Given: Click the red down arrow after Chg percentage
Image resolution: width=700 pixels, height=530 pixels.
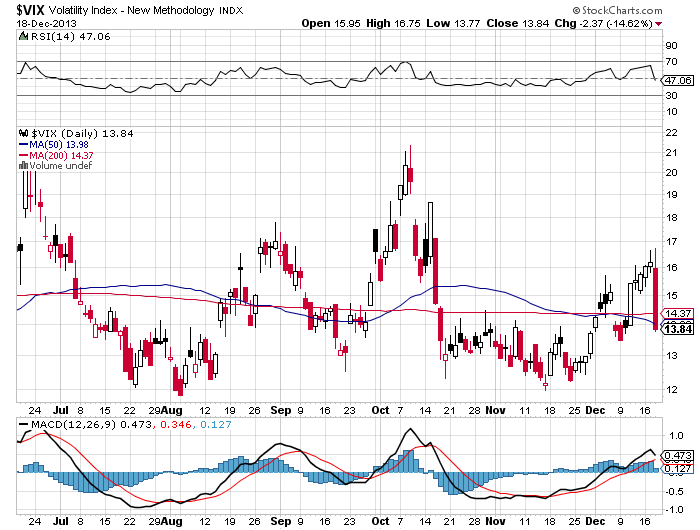Looking at the screenshot, I should [x=659, y=24].
